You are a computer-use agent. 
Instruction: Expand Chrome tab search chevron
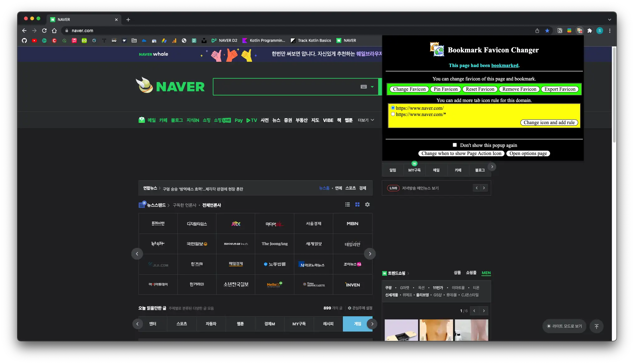coord(609,19)
